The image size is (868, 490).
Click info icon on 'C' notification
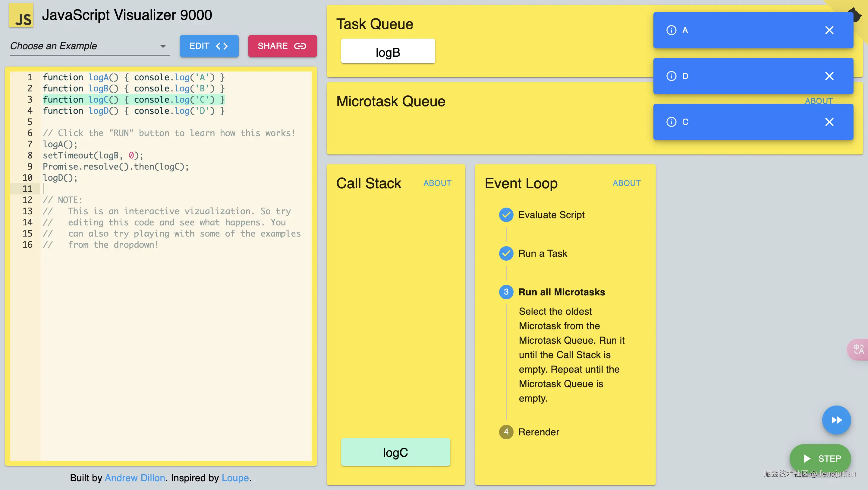click(671, 122)
